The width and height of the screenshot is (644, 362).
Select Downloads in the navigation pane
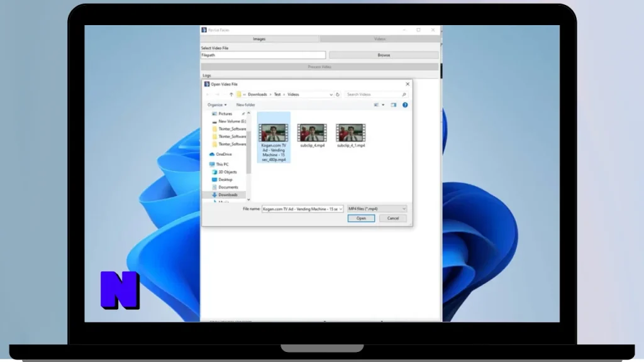(x=225, y=195)
